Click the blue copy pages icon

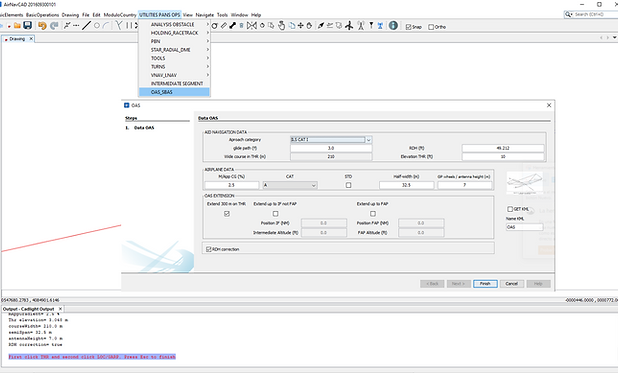click(292, 26)
